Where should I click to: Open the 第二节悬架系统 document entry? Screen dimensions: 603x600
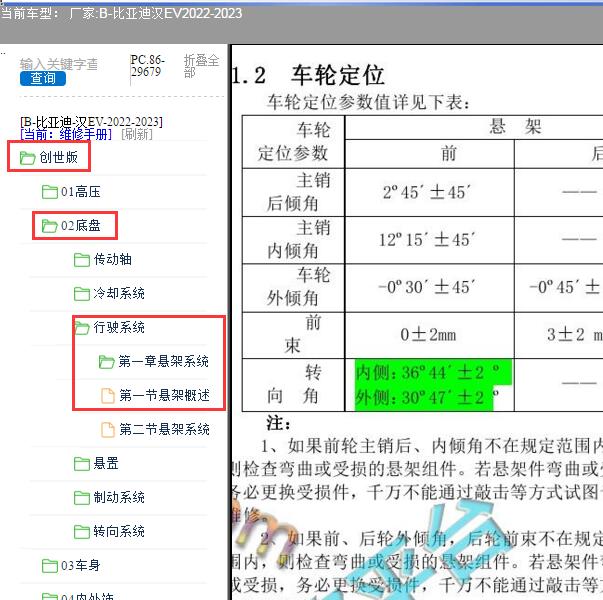[164, 429]
